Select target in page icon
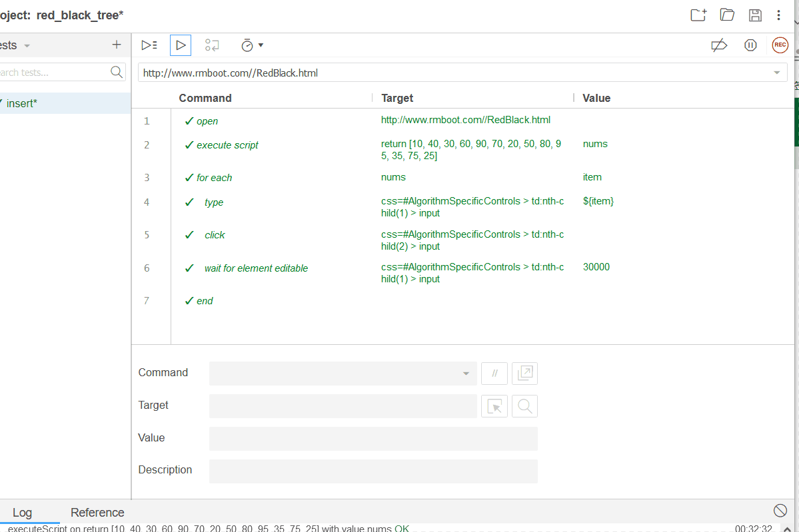This screenshot has height=532, width=799. (494, 405)
